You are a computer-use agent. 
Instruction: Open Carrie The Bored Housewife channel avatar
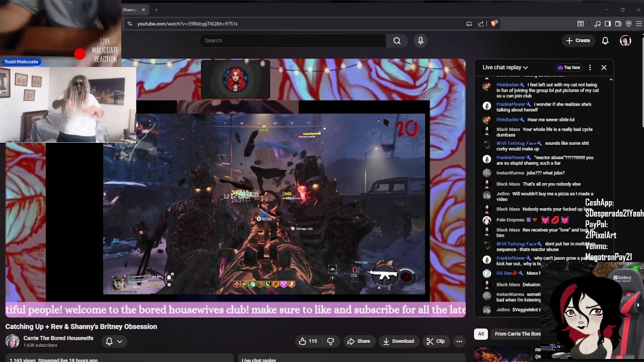[12, 341]
